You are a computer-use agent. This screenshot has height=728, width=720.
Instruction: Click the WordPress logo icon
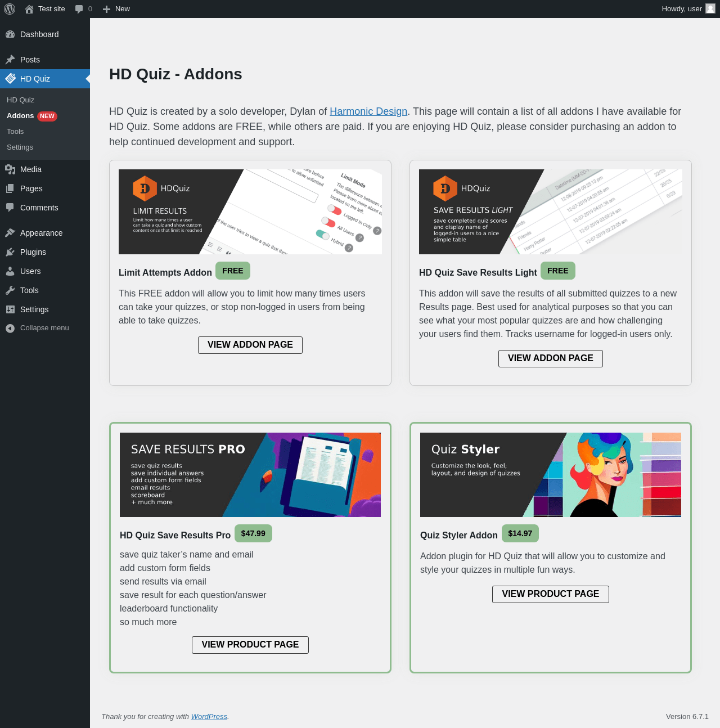tap(10, 9)
